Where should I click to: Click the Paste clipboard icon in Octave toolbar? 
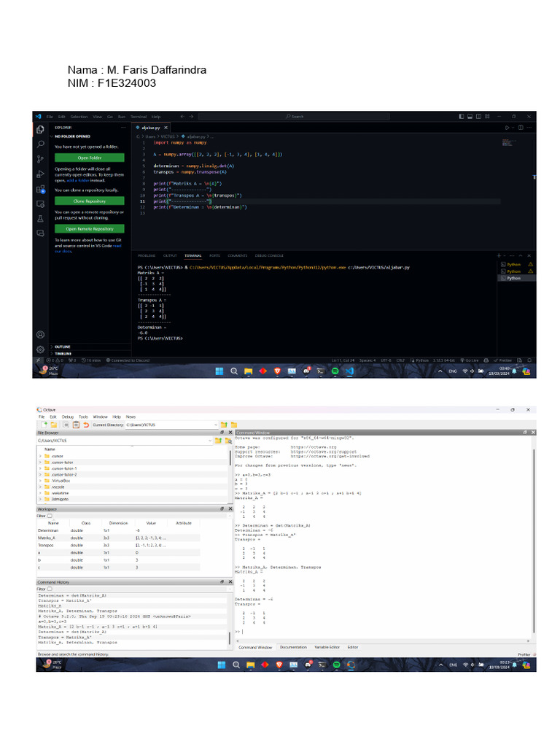click(76, 425)
